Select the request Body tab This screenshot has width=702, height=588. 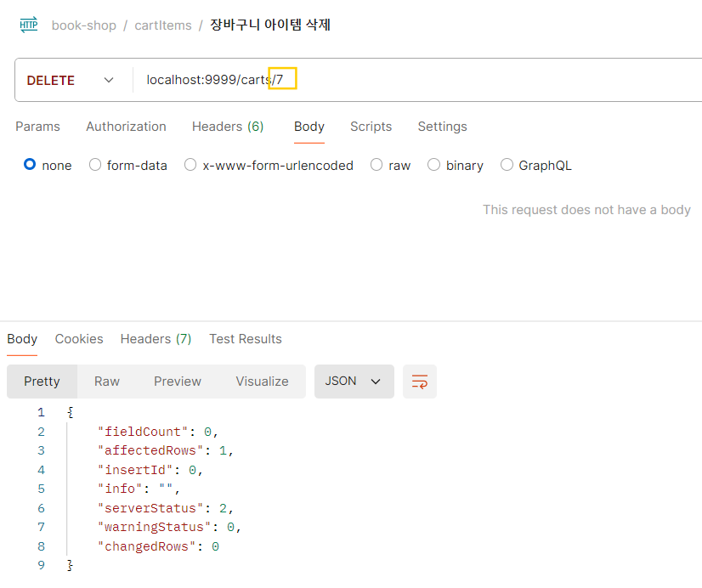309,127
